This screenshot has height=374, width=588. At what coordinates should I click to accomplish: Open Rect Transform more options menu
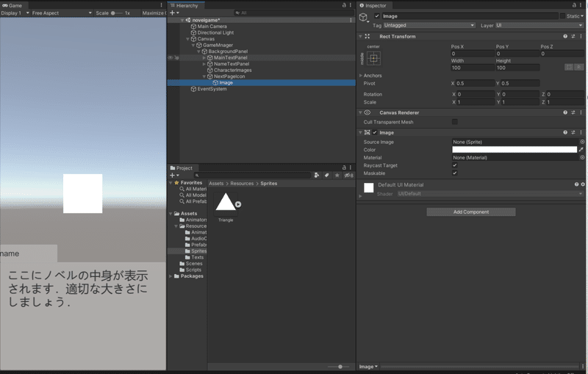pos(581,36)
